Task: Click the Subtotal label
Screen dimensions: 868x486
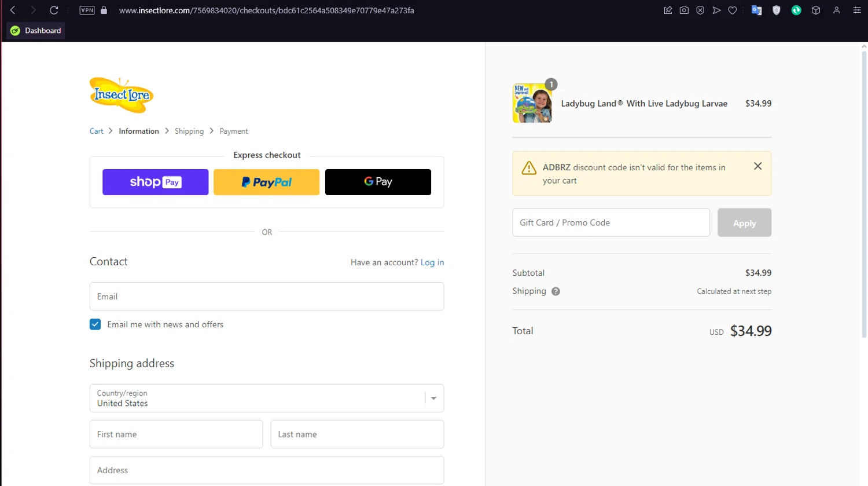Action: tap(528, 273)
